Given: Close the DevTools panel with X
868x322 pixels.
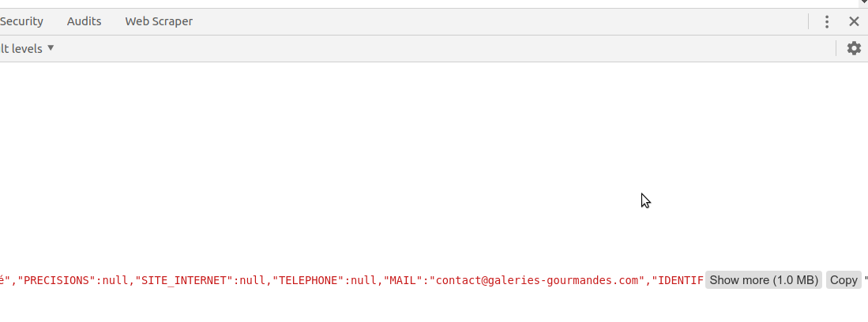Looking at the screenshot, I should pos(854,21).
